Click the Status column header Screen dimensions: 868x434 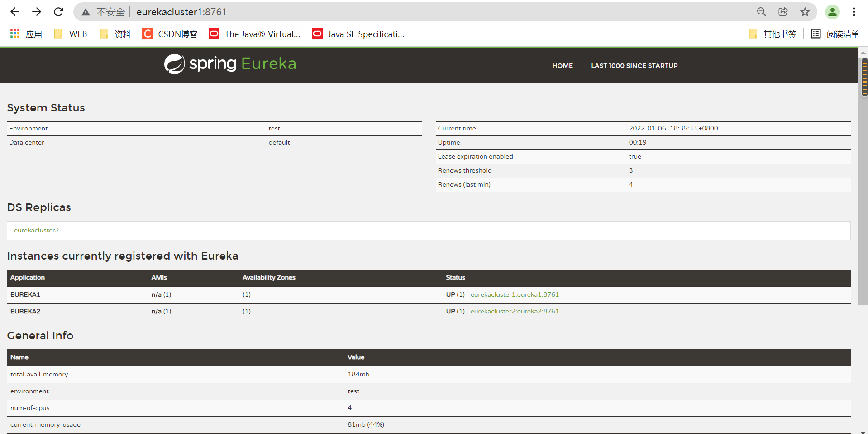coord(455,277)
